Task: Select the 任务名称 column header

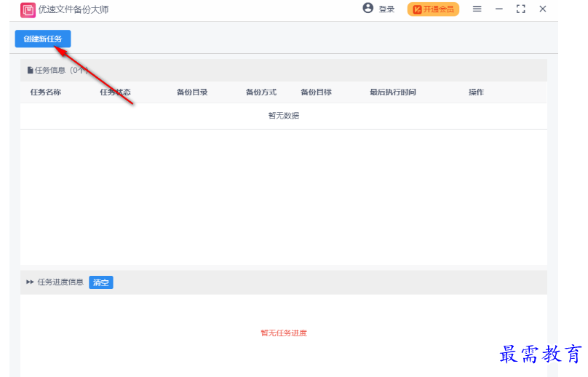Action: click(x=45, y=92)
